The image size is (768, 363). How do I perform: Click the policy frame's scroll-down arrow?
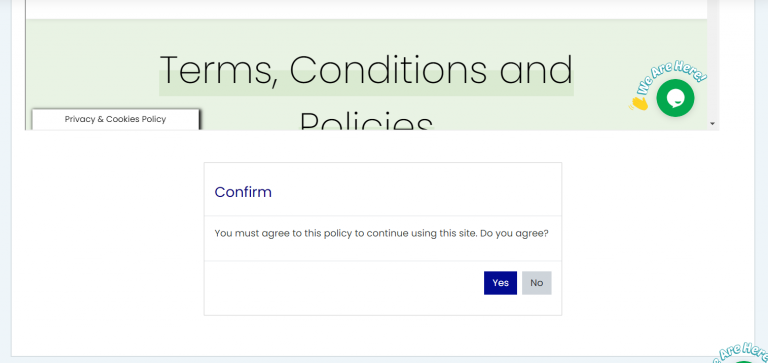[713, 123]
